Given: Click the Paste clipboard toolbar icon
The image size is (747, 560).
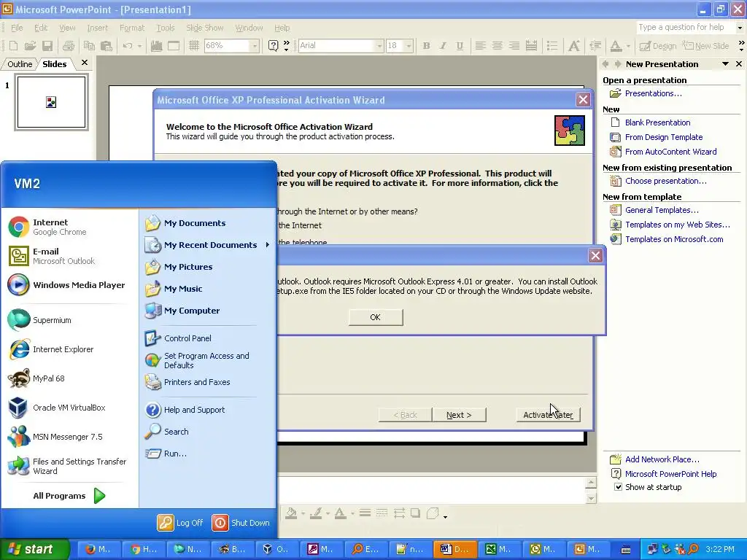Looking at the screenshot, I should coord(107,46).
